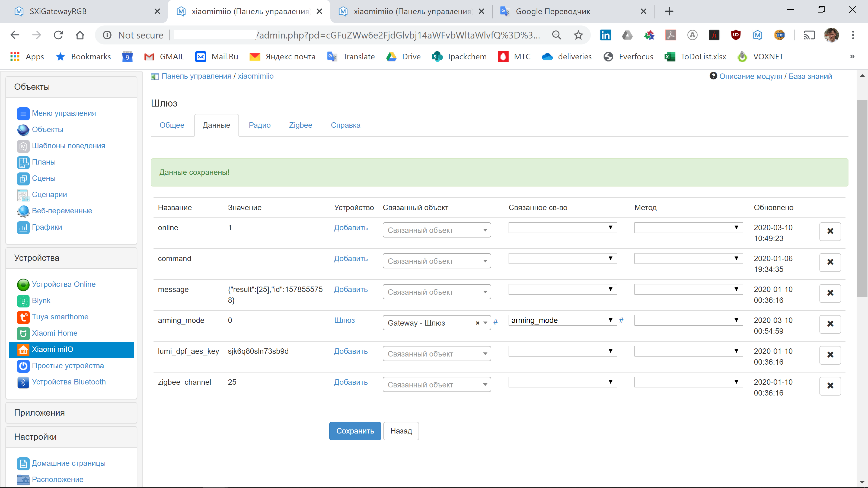
Task: Click the Tuya smarthome icon
Action: click(23, 317)
